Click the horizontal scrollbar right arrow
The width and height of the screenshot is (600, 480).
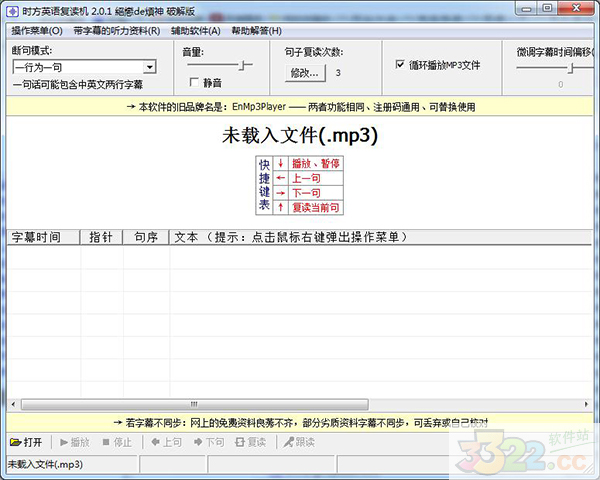[586, 404]
